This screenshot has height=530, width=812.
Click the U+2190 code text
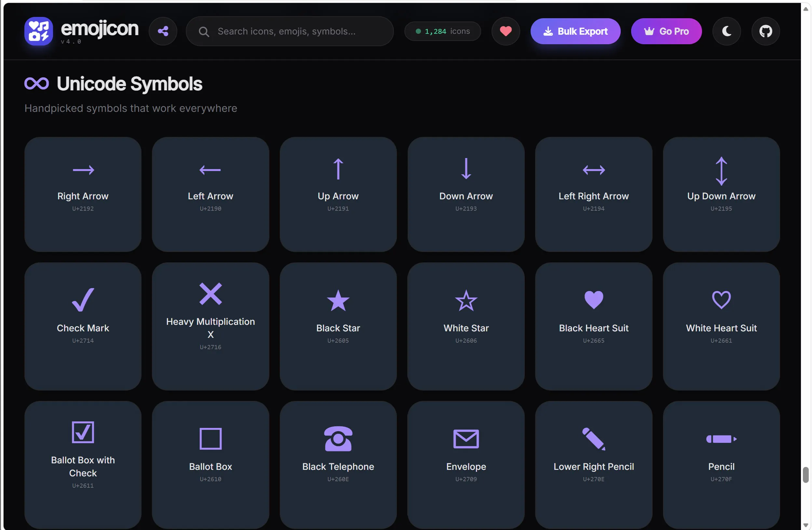click(x=210, y=208)
